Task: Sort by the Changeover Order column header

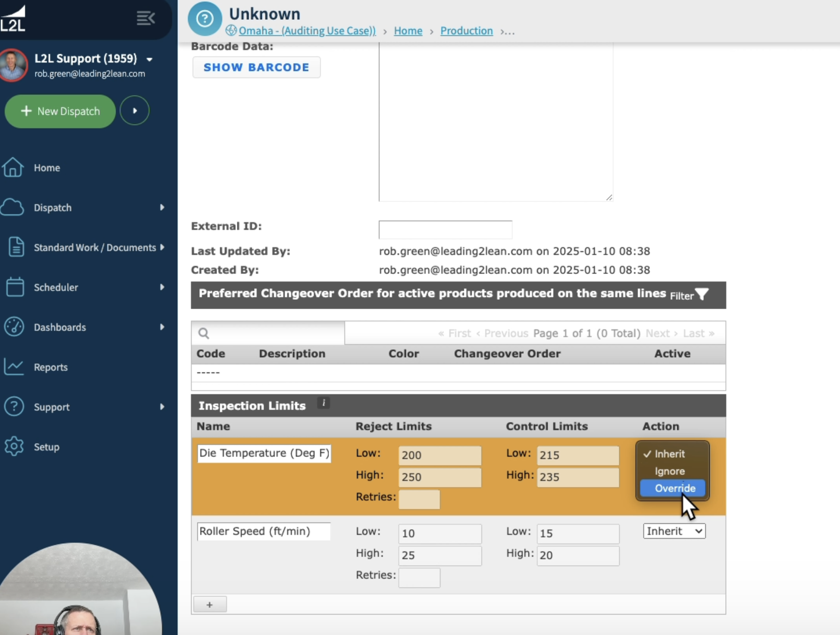Action: pyautogui.click(x=507, y=353)
